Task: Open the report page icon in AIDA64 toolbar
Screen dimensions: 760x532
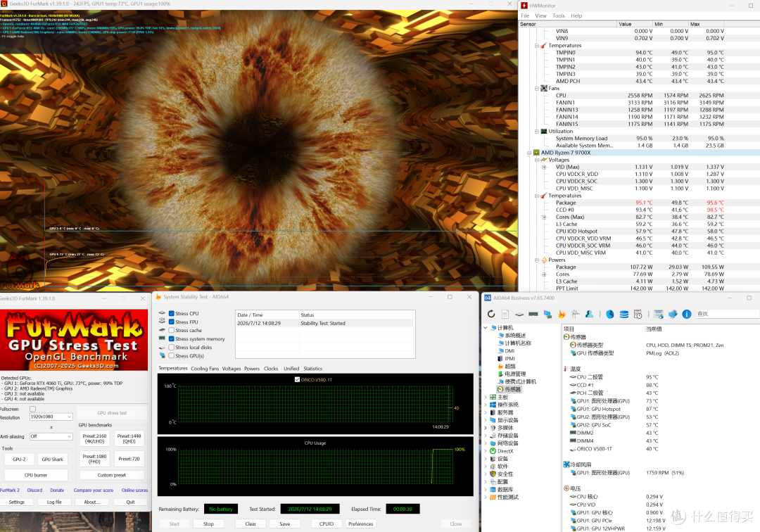Action: click(x=505, y=314)
